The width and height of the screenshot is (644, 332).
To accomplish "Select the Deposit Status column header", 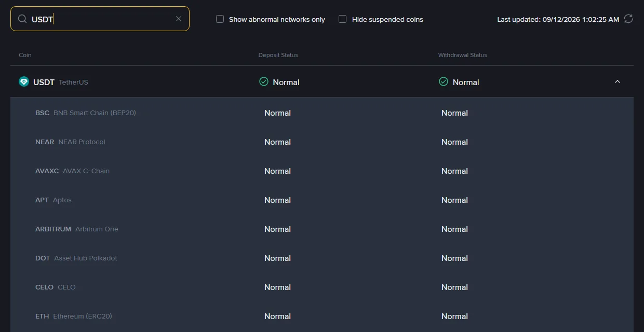I will coord(278,55).
